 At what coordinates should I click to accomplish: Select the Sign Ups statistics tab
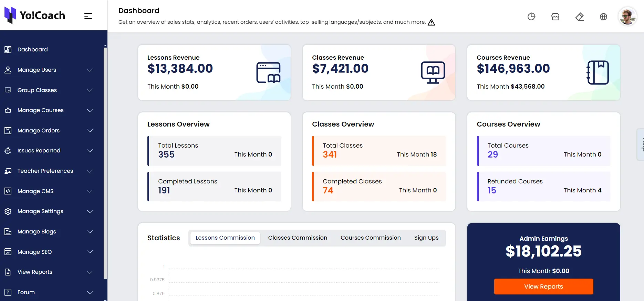point(426,238)
